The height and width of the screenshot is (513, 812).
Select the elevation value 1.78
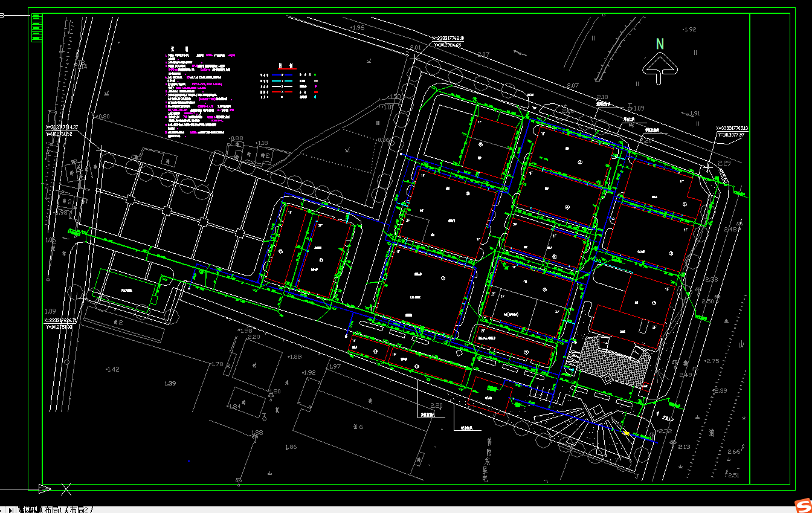217,364
